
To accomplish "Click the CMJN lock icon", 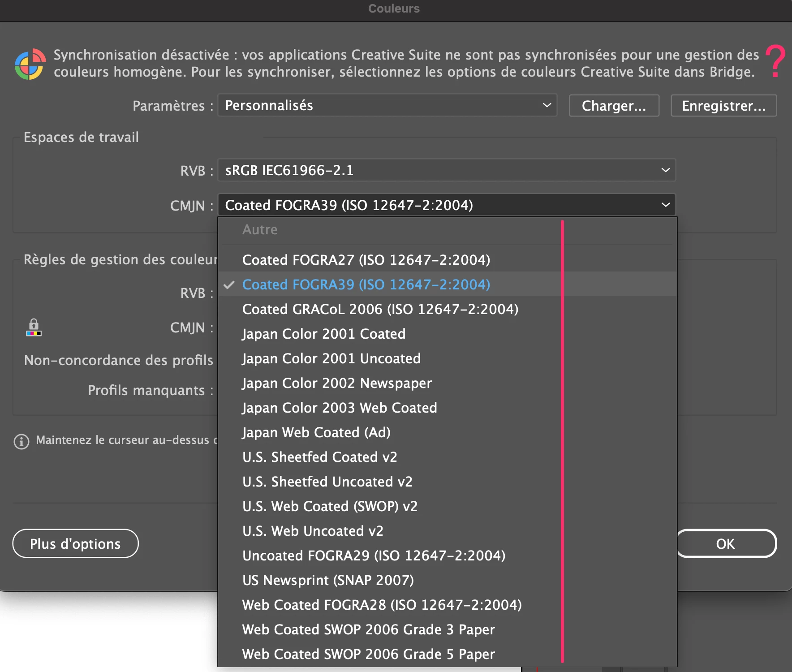I will (x=34, y=327).
